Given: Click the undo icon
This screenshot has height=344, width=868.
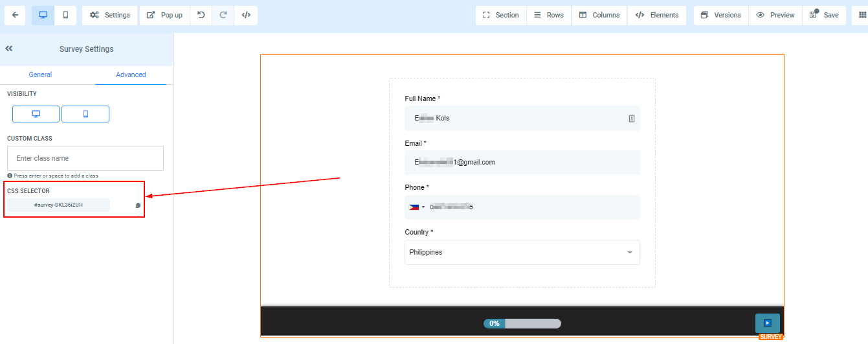Looking at the screenshot, I should [x=201, y=15].
